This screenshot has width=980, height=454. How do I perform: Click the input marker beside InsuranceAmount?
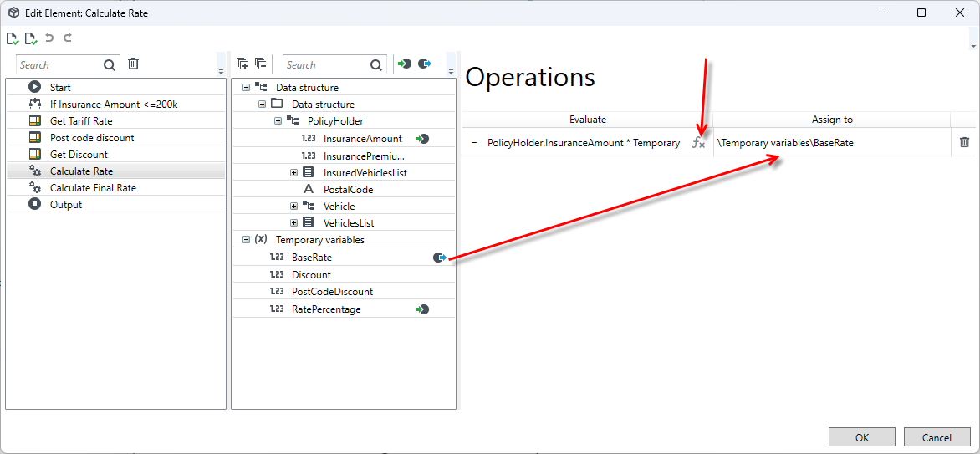coord(422,139)
